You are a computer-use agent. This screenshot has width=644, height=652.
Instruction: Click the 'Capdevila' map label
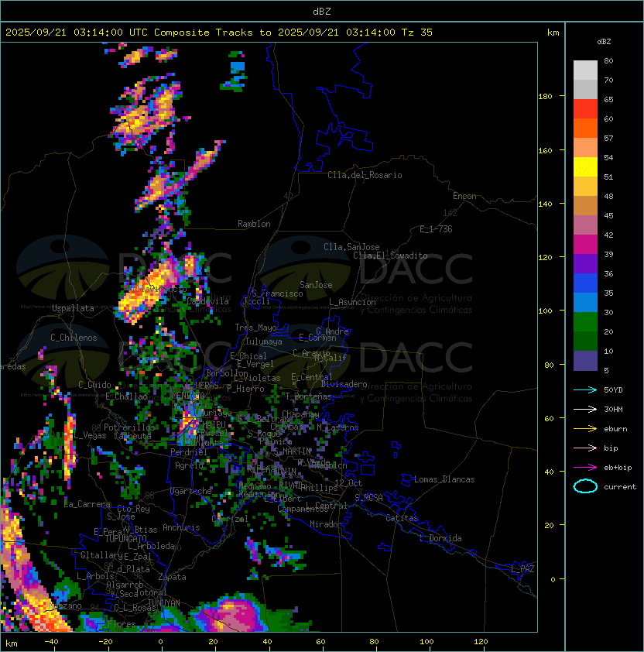(x=208, y=301)
